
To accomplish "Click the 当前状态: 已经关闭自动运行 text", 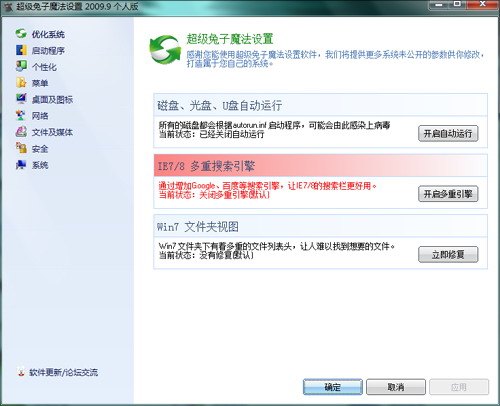I will tap(211, 134).
